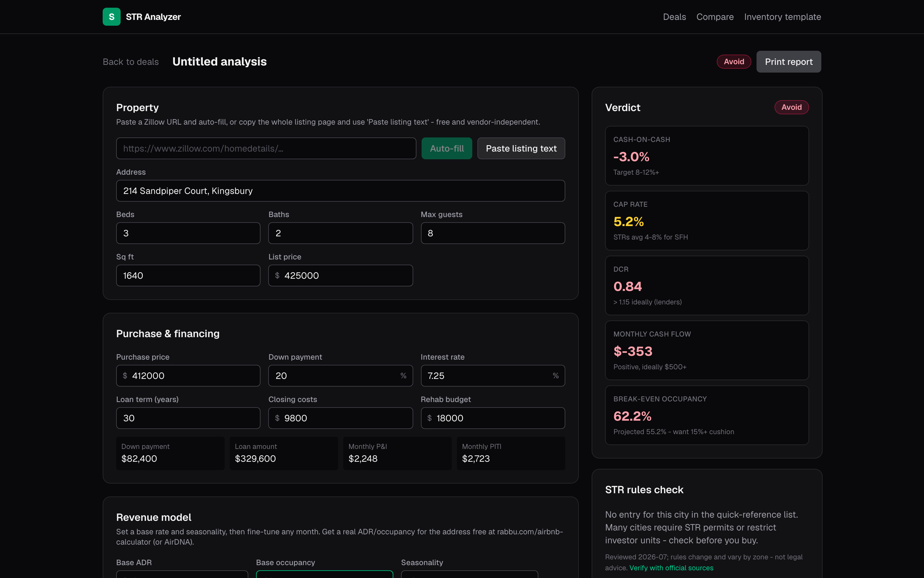
Task: Edit the Loan term years field
Action: (188, 418)
